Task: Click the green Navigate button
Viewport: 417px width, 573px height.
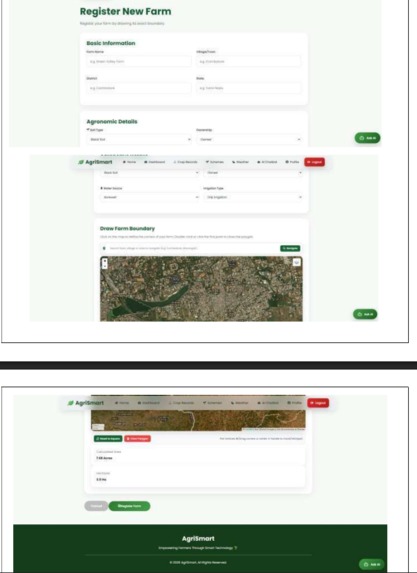Action: [x=290, y=248]
